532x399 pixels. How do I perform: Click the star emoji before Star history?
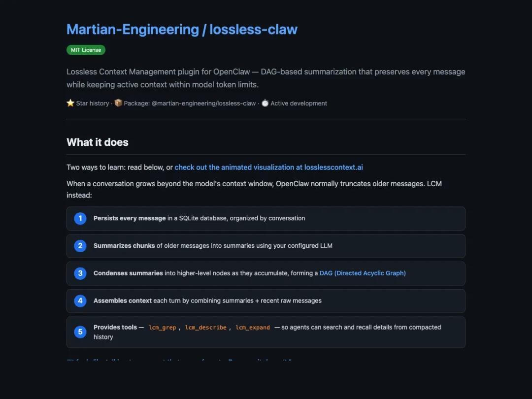pyautogui.click(x=70, y=103)
